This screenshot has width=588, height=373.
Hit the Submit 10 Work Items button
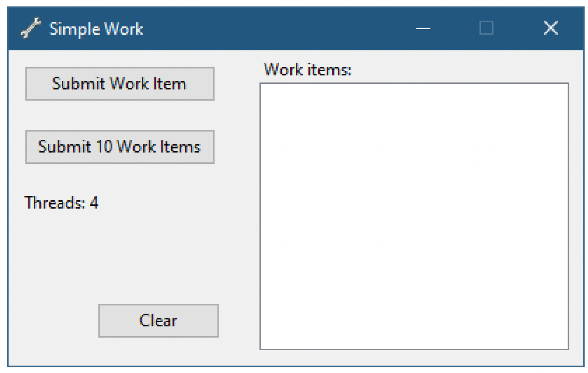(120, 147)
